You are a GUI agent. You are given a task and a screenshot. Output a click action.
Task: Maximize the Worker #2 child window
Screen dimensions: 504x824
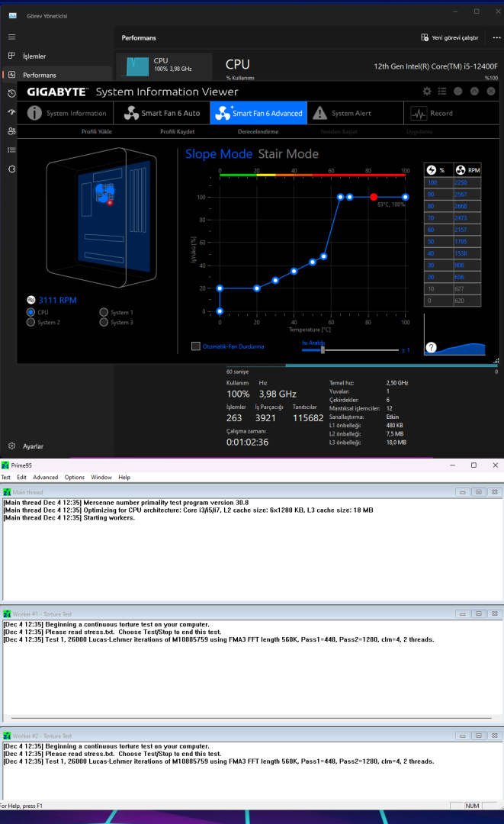(x=478, y=735)
